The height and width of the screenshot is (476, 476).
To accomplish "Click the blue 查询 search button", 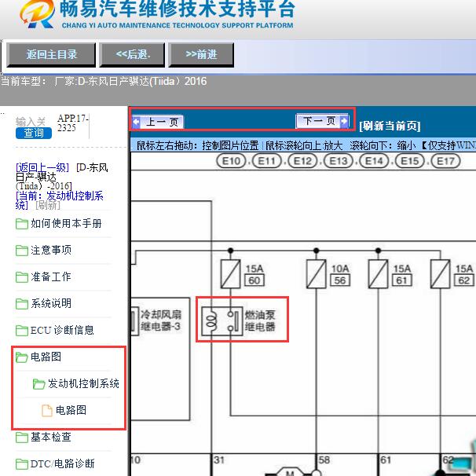I will tap(34, 133).
